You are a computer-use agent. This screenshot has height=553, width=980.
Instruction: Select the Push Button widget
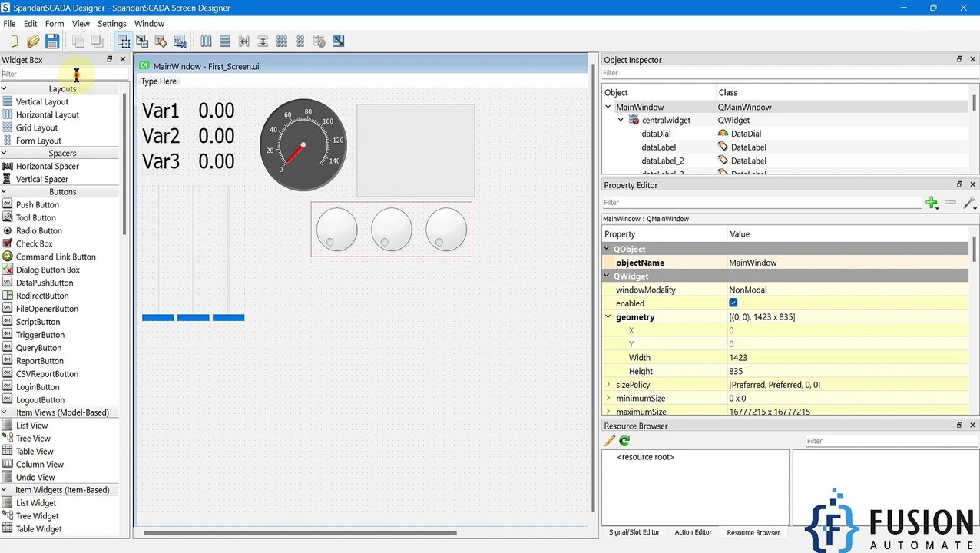click(x=37, y=205)
